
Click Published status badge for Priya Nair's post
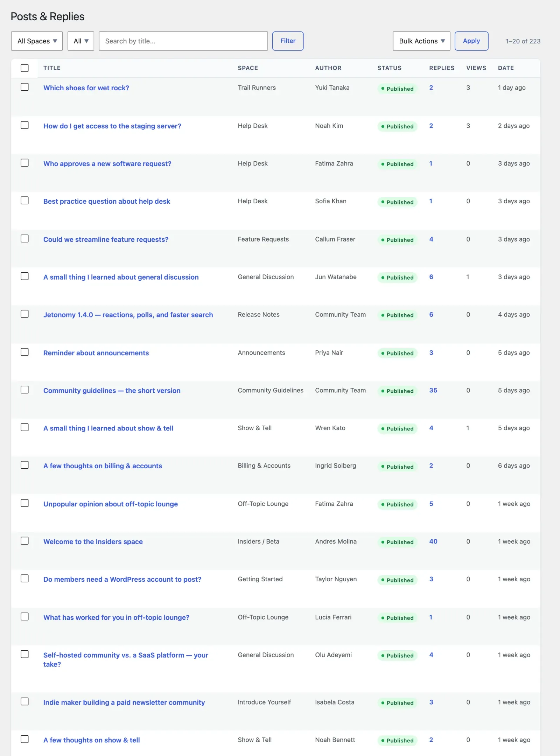coord(397,353)
